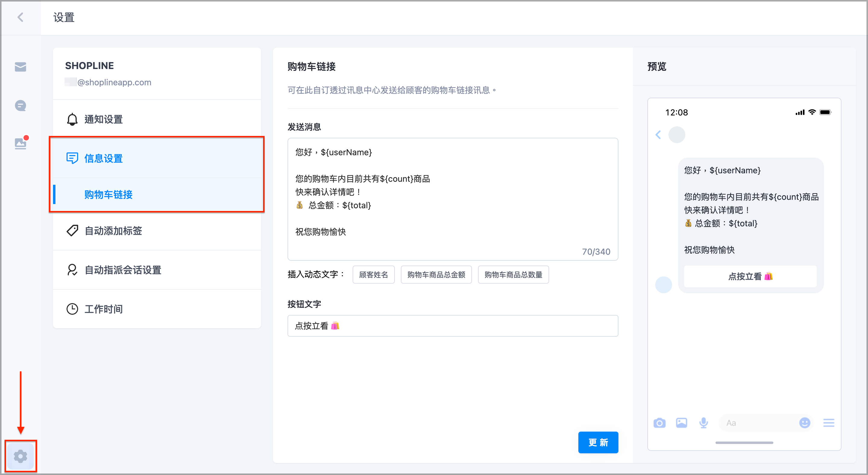Screen dimensions: 868x475
Task: Open 自动添加标签 menu item
Action: coord(157,231)
